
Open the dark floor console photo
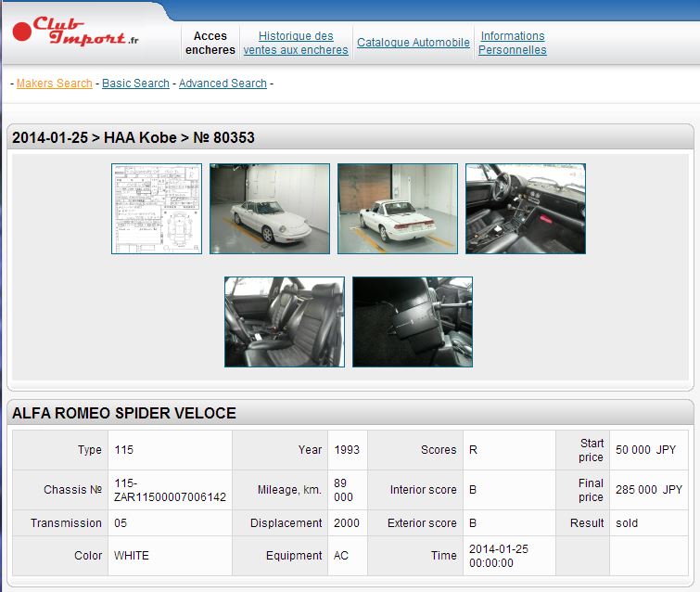(413, 322)
